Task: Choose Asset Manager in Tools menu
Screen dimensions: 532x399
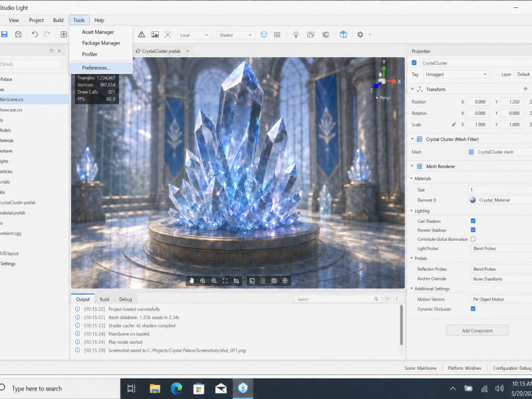Action: click(x=101, y=32)
